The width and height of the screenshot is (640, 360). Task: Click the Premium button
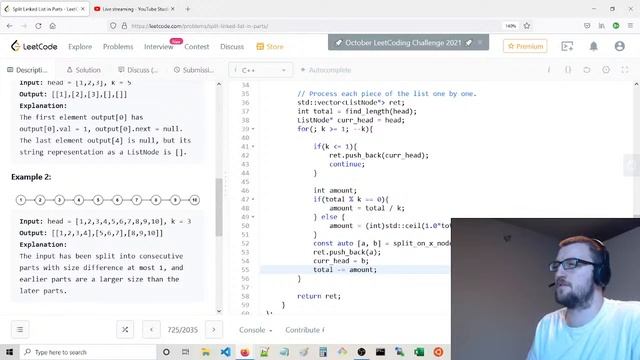tap(525, 46)
